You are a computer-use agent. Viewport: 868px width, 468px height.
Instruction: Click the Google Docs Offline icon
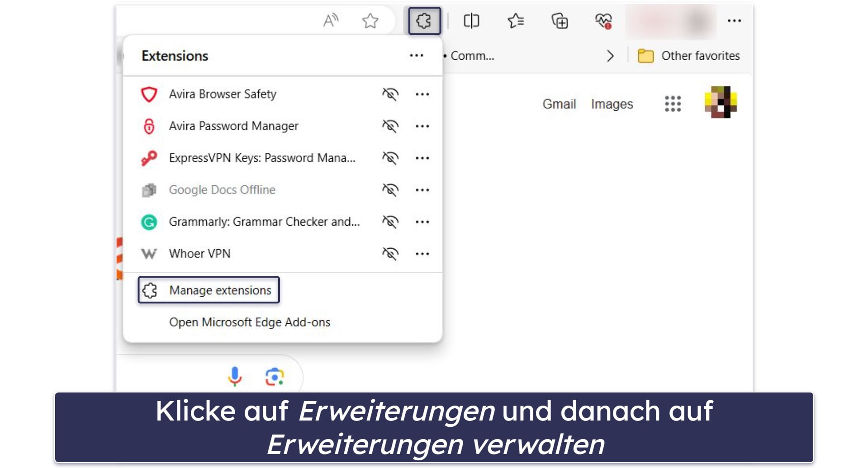[149, 190]
